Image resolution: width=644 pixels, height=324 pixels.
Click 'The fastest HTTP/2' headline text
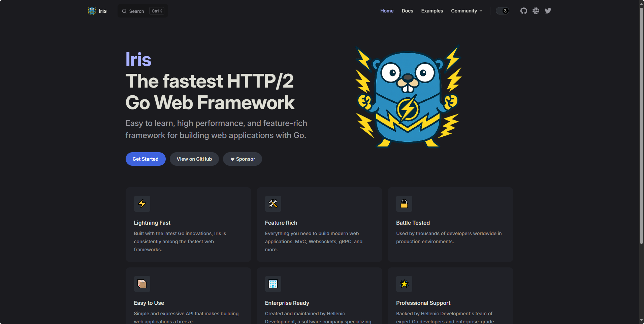point(210,81)
